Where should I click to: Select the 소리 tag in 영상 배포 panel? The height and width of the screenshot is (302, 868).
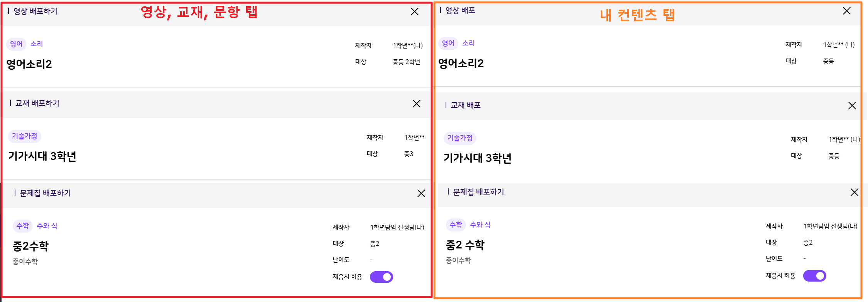click(x=468, y=43)
